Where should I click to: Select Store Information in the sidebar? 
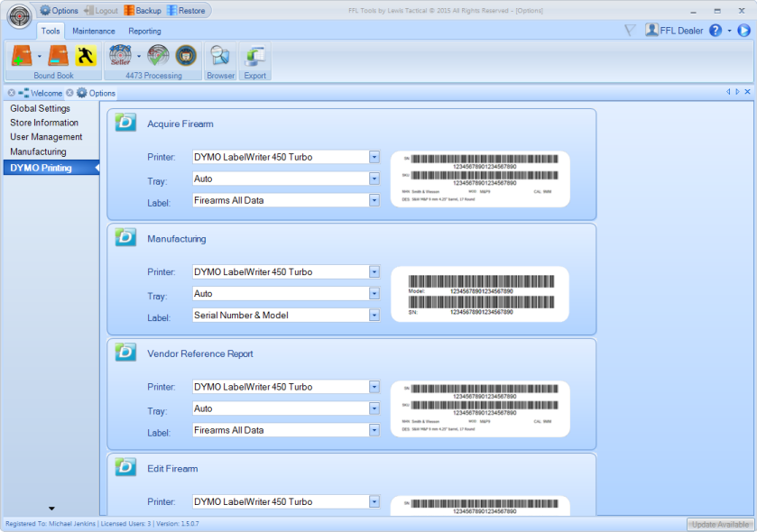[44, 123]
